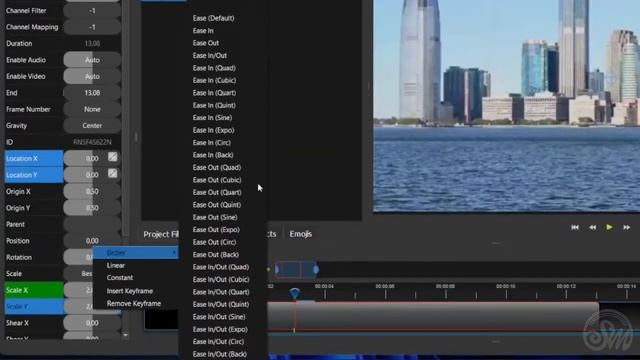Select Ease In (Cubic) preset

(214, 80)
